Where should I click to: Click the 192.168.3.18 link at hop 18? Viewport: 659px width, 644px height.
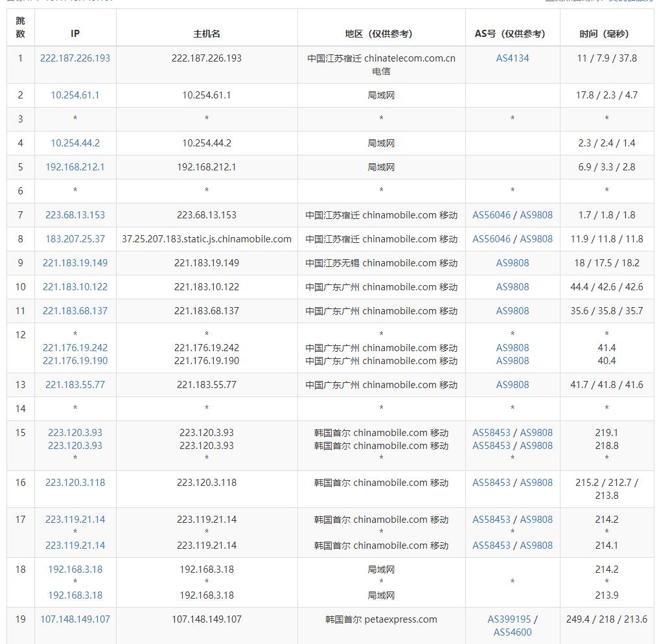coord(75,569)
